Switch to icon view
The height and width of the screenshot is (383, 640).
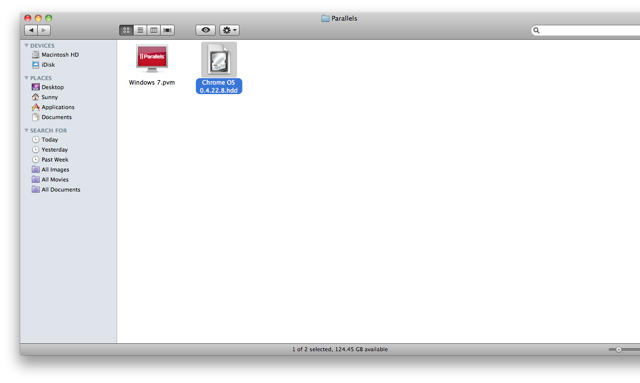(126, 30)
